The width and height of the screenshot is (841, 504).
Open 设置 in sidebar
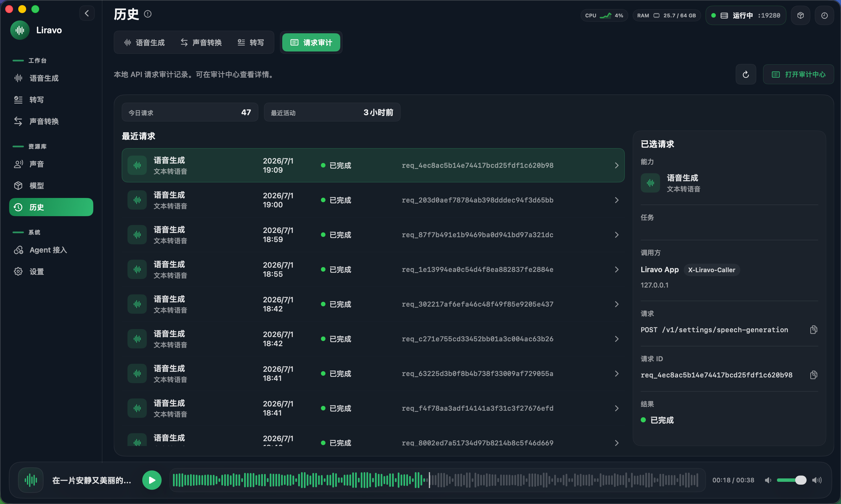pos(51,272)
